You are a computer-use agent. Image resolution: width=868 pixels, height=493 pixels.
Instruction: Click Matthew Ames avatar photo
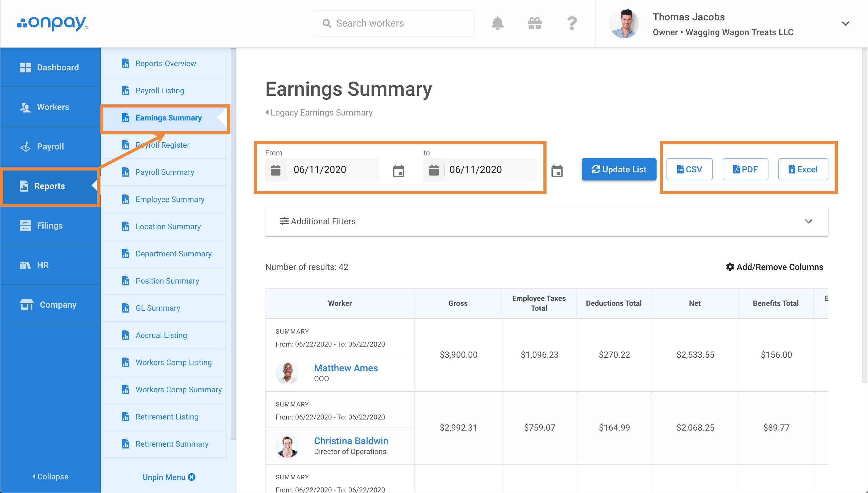tap(287, 373)
